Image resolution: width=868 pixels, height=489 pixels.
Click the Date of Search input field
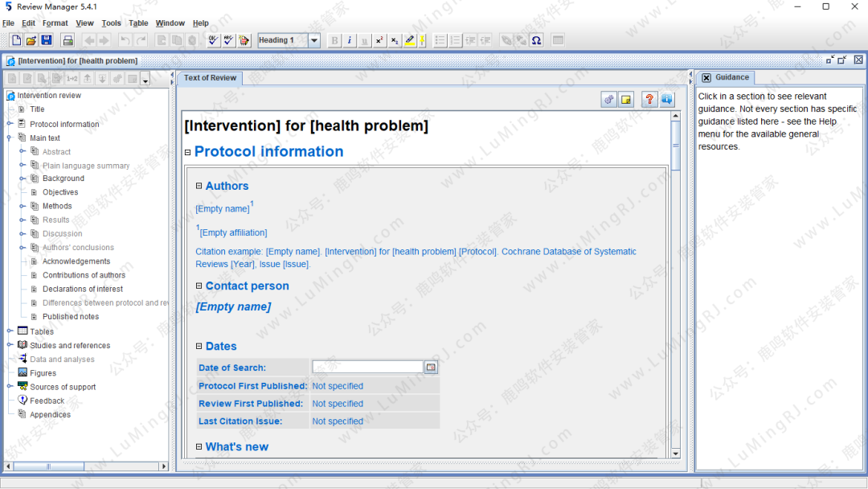tap(367, 368)
